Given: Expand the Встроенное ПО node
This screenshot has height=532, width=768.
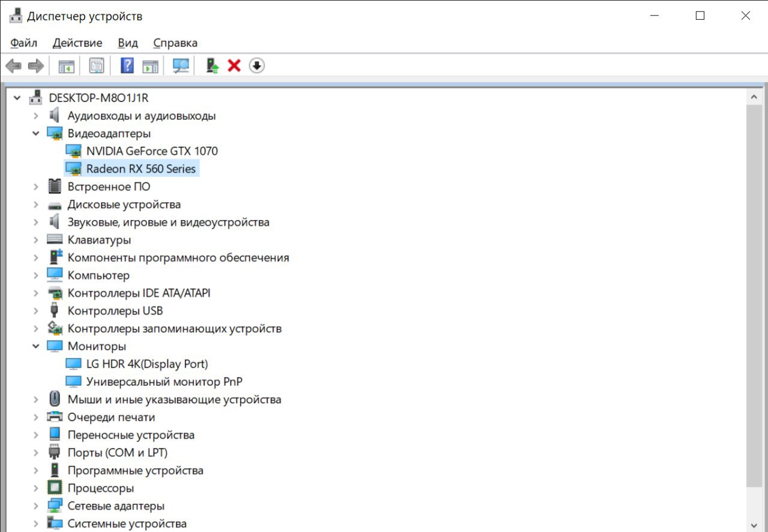Looking at the screenshot, I should tap(36, 187).
